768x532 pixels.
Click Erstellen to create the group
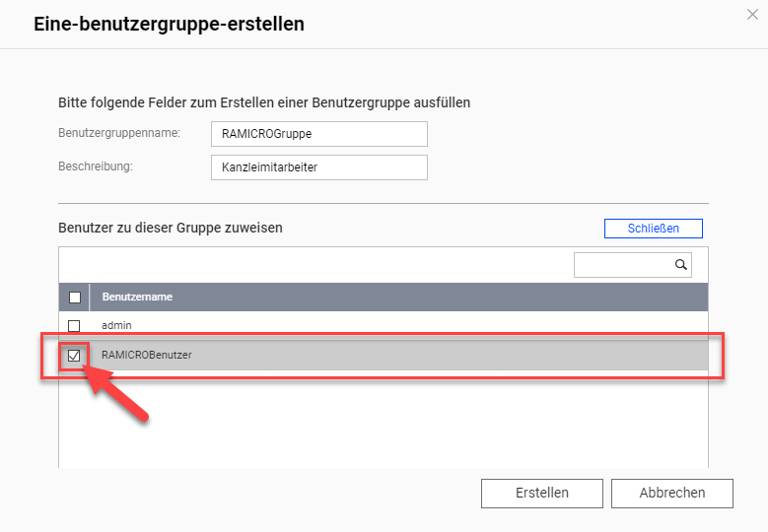point(541,493)
